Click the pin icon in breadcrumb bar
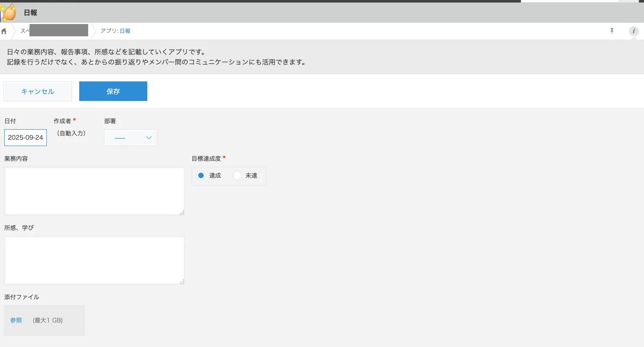644x347 pixels. click(612, 31)
